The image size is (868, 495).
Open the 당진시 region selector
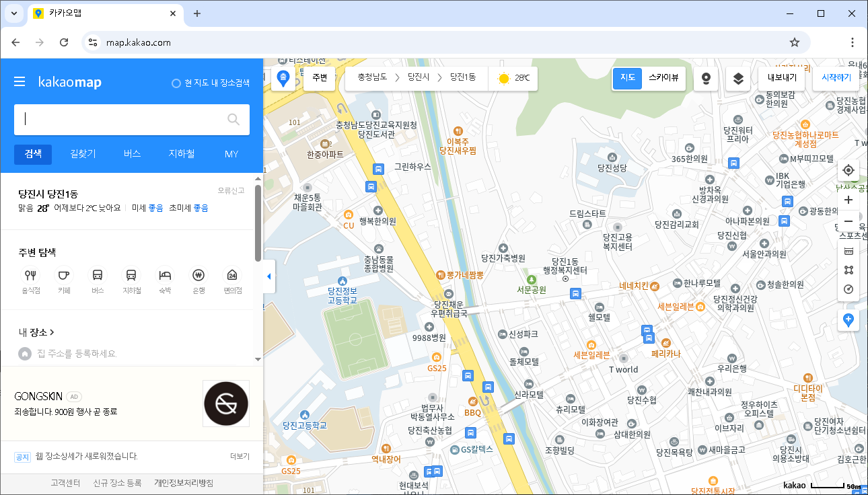click(418, 78)
